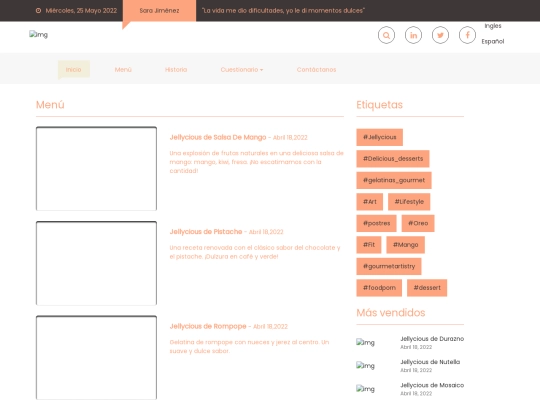Screen dimensions: 540x405
Task: Open Jellycious de Rompope title
Action: click(208, 326)
